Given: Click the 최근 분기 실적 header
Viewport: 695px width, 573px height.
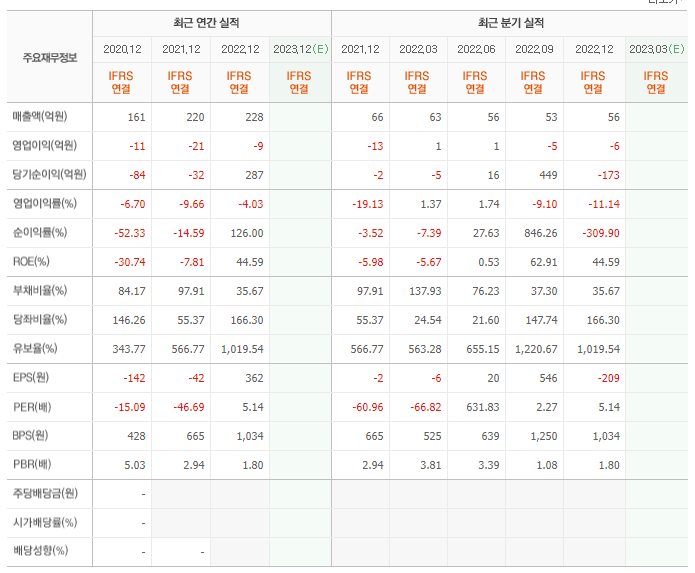Looking at the screenshot, I should coord(511,23).
